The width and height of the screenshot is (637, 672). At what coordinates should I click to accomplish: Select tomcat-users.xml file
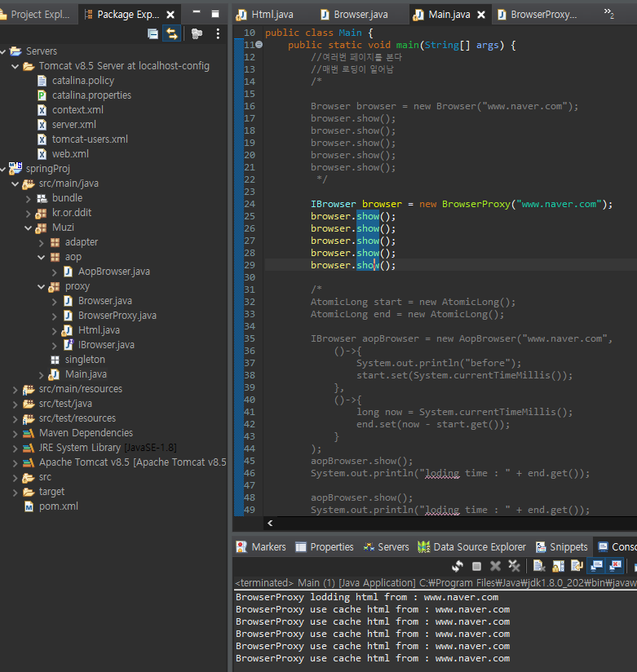pyautogui.click(x=90, y=139)
